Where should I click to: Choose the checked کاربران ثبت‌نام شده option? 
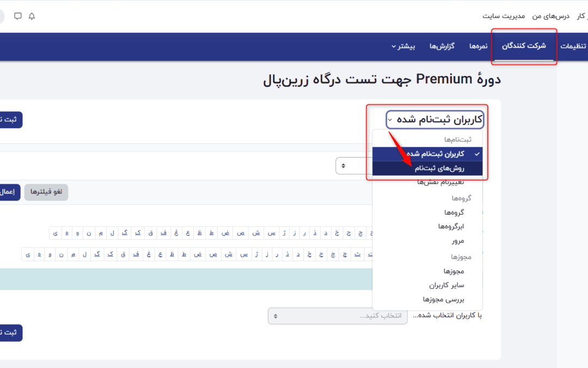430,154
